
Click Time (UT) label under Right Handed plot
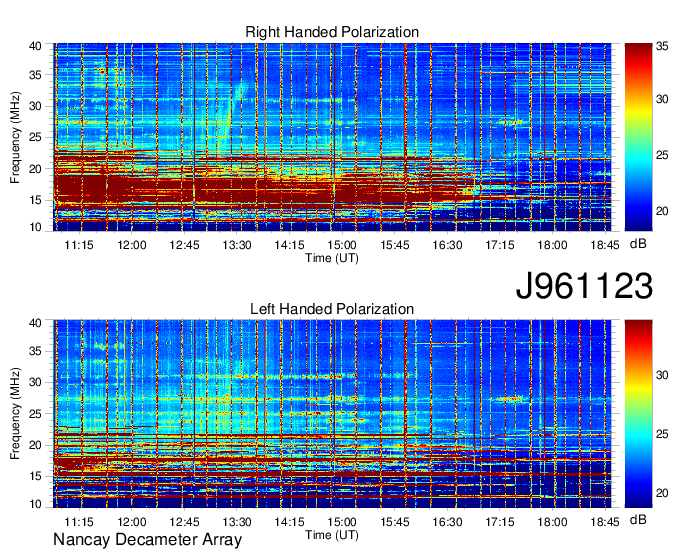(x=332, y=258)
